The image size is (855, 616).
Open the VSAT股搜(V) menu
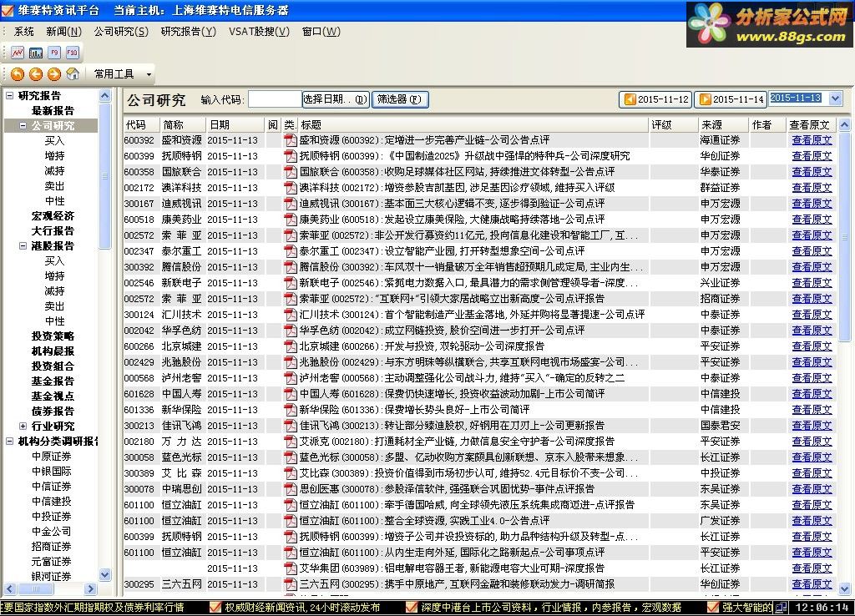pyautogui.click(x=259, y=32)
